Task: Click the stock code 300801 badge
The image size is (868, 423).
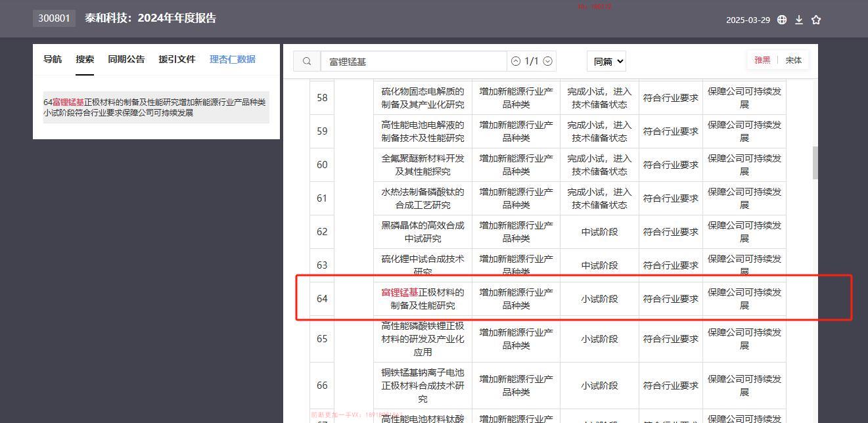Action: [x=54, y=18]
